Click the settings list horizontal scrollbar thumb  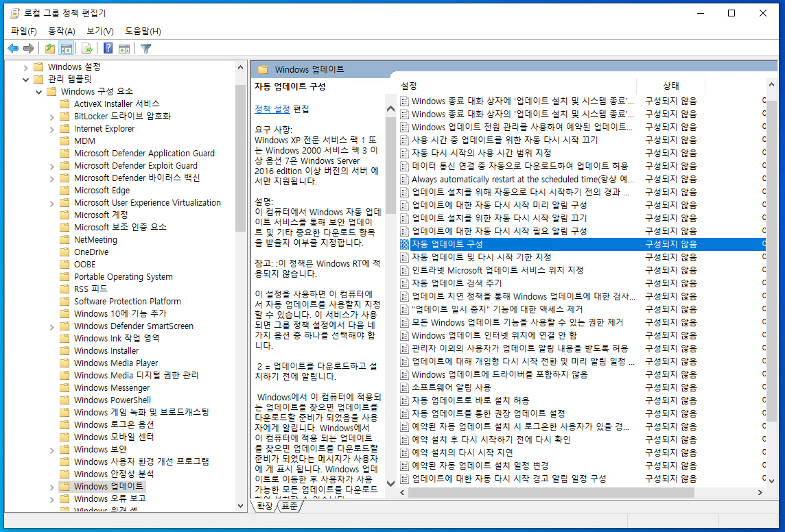click(x=551, y=492)
